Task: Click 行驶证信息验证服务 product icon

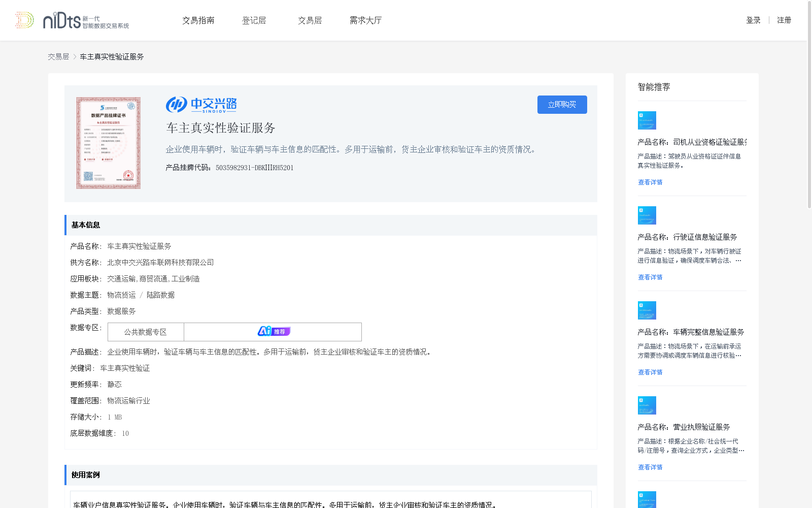Action: [x=647, y=215]
